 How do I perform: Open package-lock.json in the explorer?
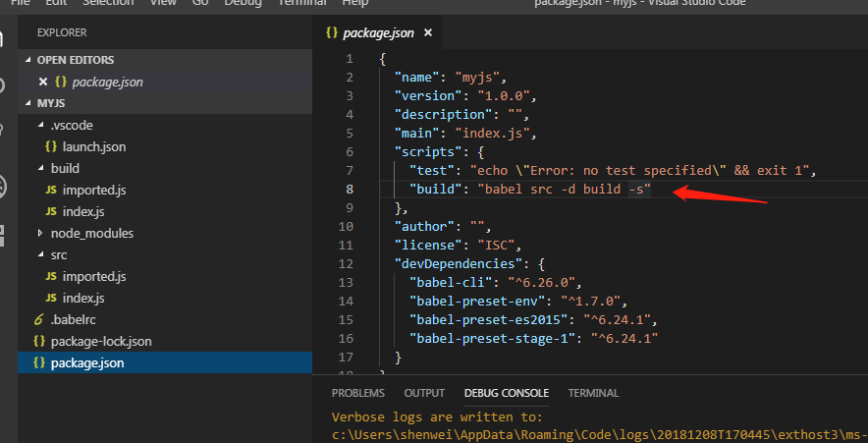[x=165, y=341]
